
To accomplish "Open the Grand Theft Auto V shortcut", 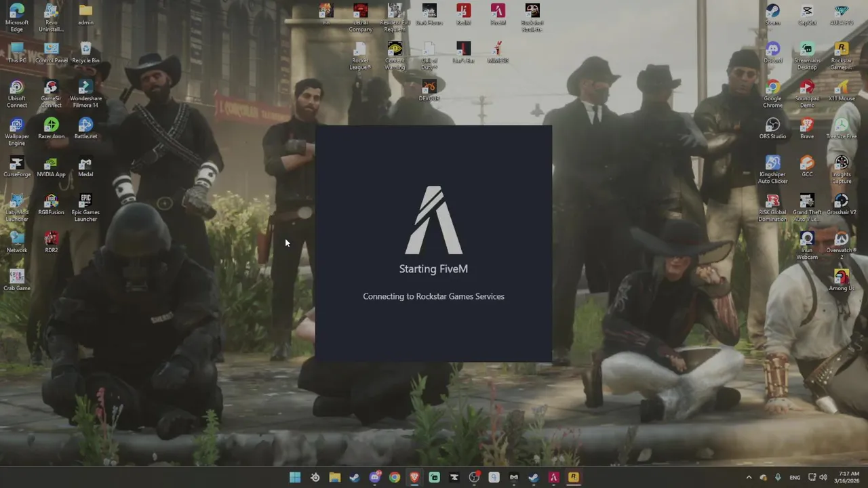I will pyautogui.click(x=807, y=207).
